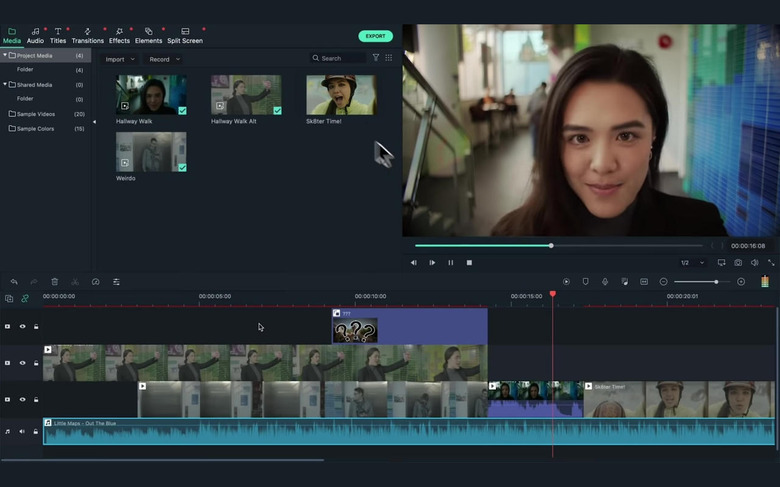
Task: Lock the top ??? title track
Action: [36, 326]
